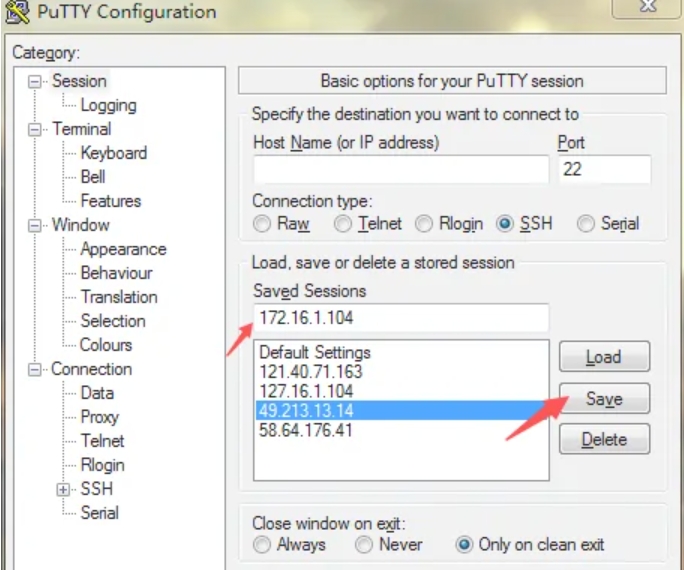Click the PuTTY icon in title bar

click(17, 11)
